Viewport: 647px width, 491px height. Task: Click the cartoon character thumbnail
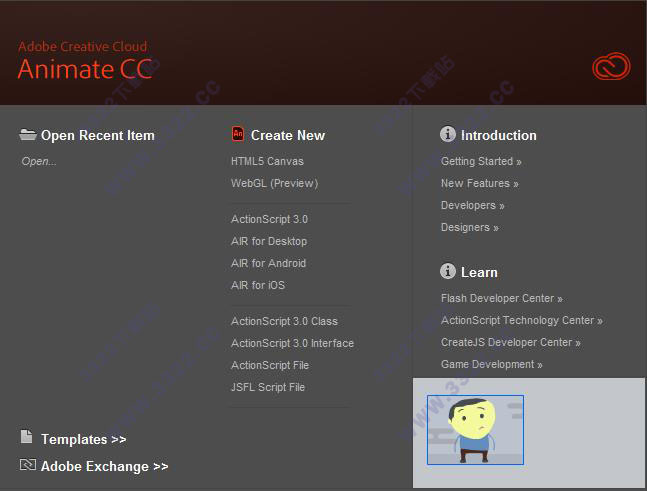point(475,430)
